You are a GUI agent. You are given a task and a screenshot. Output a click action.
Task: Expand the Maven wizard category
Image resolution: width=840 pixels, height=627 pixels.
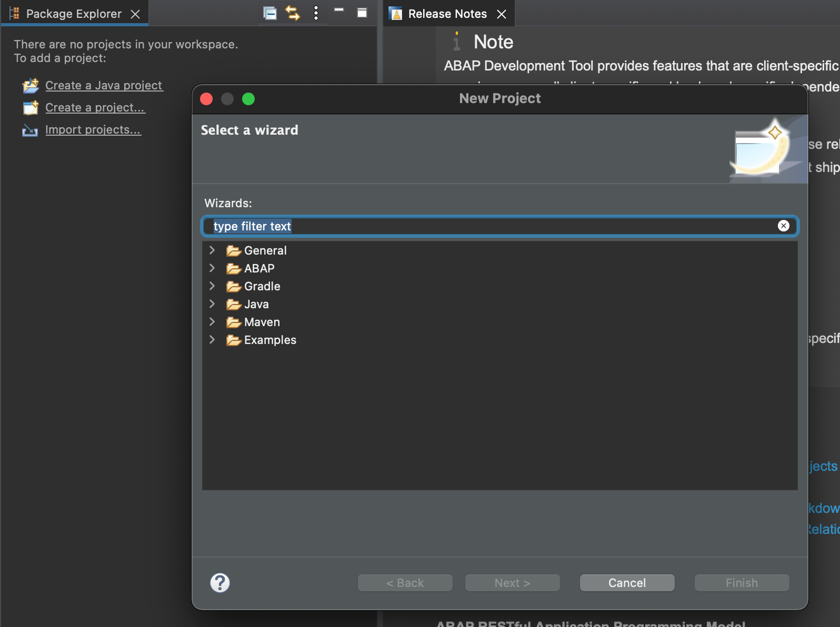pyautogui.click(x=212, y=321)
